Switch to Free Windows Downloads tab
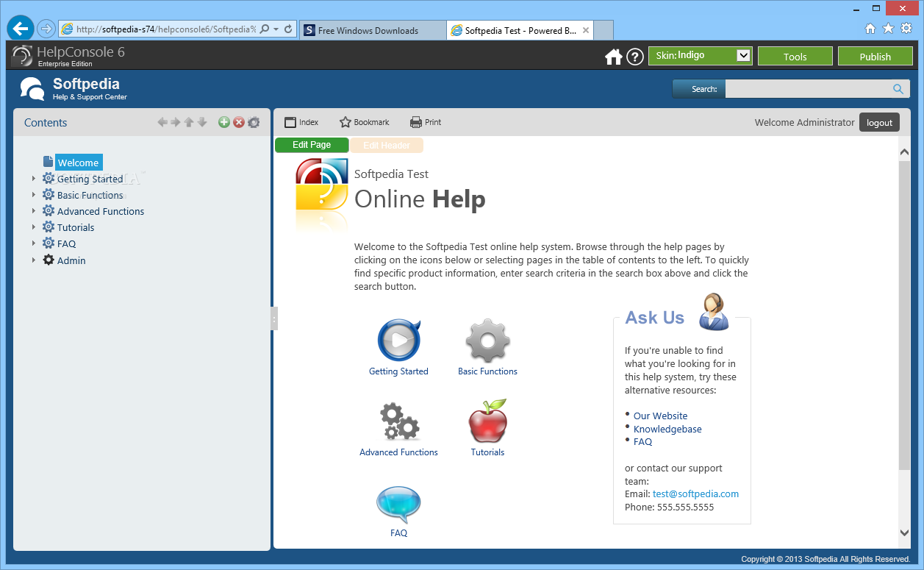The height and width of the screenshot is (570, 924). (372, 30)
